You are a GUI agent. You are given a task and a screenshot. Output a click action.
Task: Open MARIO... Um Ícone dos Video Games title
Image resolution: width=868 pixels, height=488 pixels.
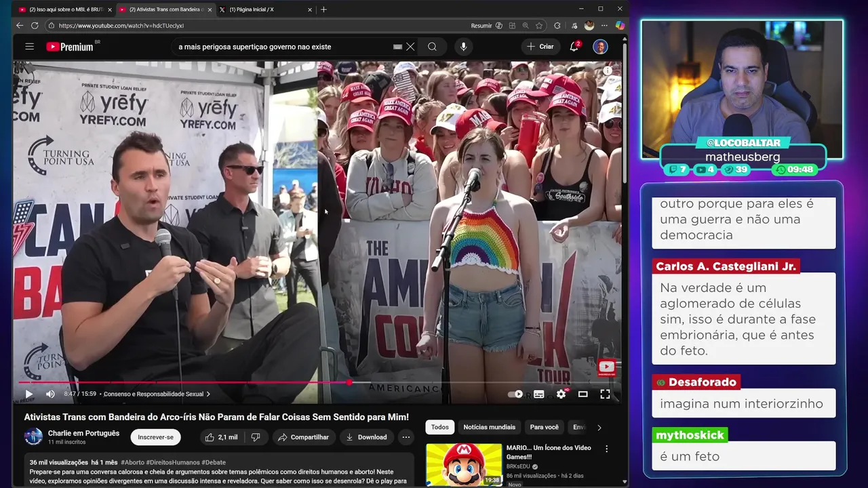(548, 452)
